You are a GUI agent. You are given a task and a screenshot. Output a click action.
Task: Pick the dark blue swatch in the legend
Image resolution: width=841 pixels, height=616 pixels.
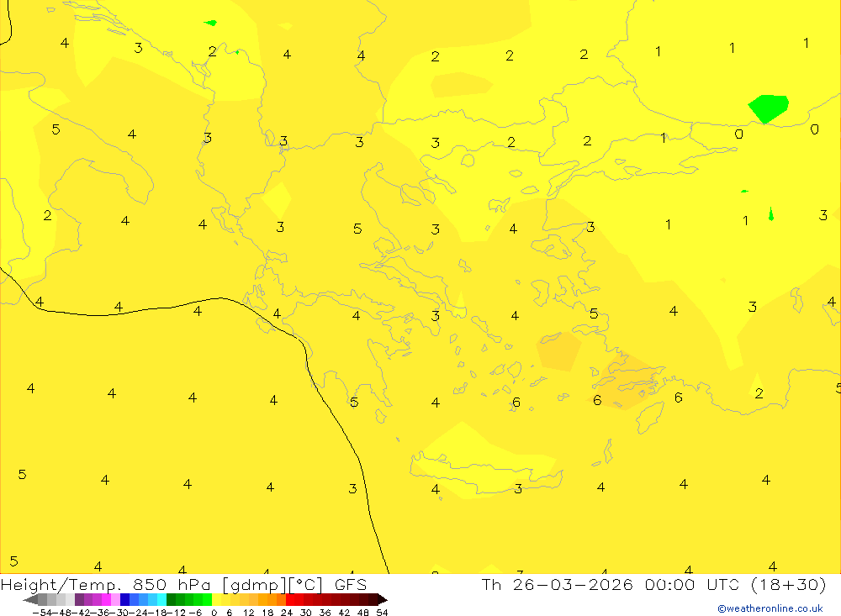[124, 600]
